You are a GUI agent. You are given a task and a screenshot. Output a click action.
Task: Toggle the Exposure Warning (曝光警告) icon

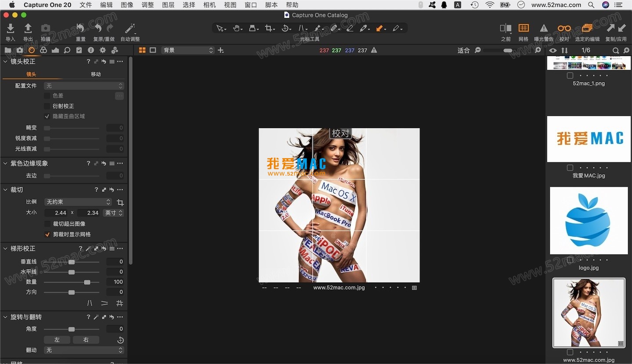pyautogui.click(x=544, y=28)
